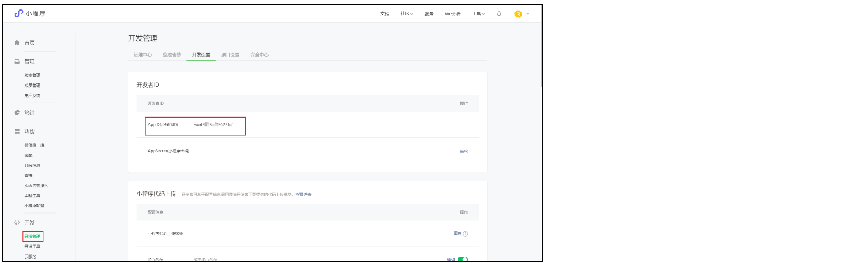Click the 开发 code brackets icon
868x263 pixels.
click(x=17, y=222)
